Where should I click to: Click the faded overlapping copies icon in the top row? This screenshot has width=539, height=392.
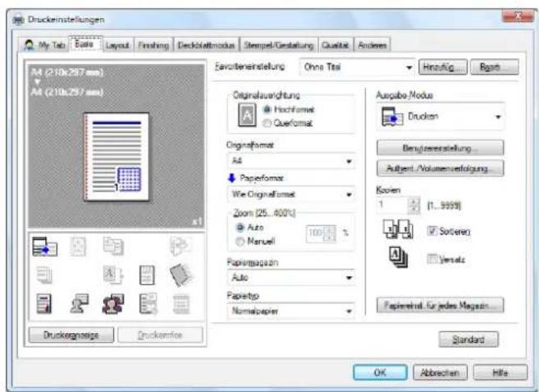click(x=113, y=246)
